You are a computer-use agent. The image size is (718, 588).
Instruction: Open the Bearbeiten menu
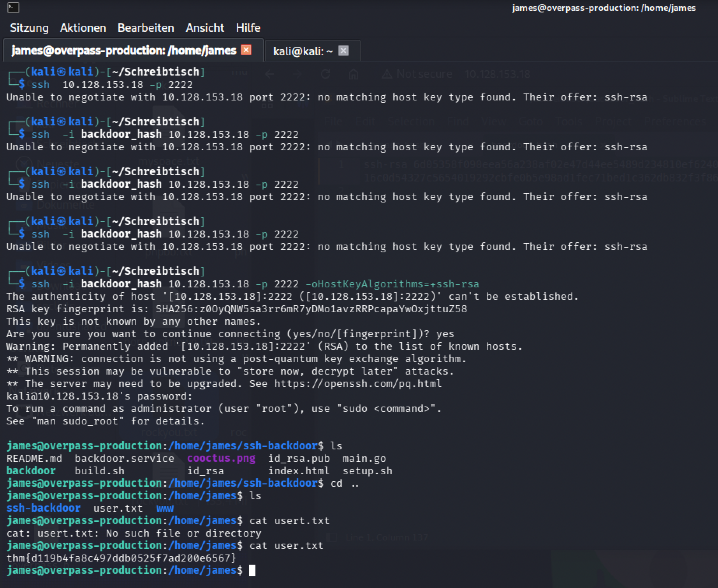[146, 28]
